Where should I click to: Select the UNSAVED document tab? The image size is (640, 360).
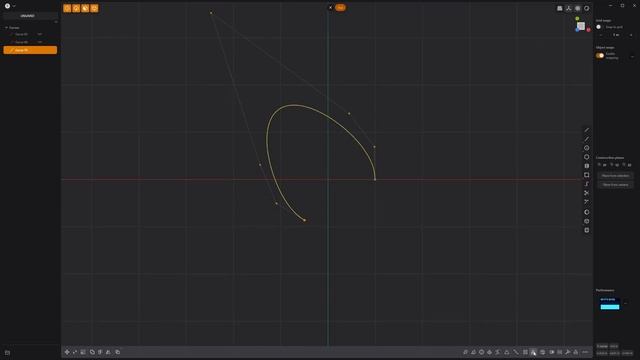pos(27,16)
